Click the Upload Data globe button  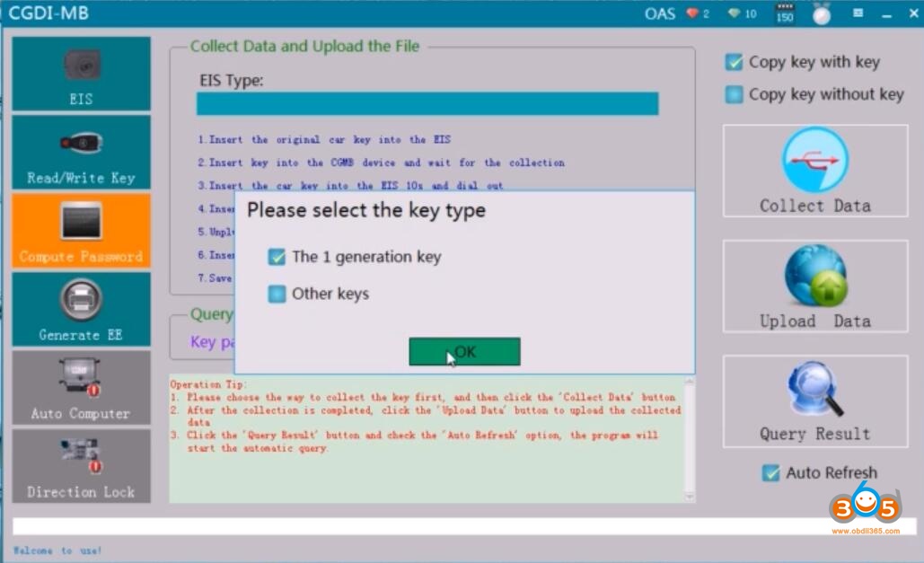pyautogui.click(x=815, y=286)
